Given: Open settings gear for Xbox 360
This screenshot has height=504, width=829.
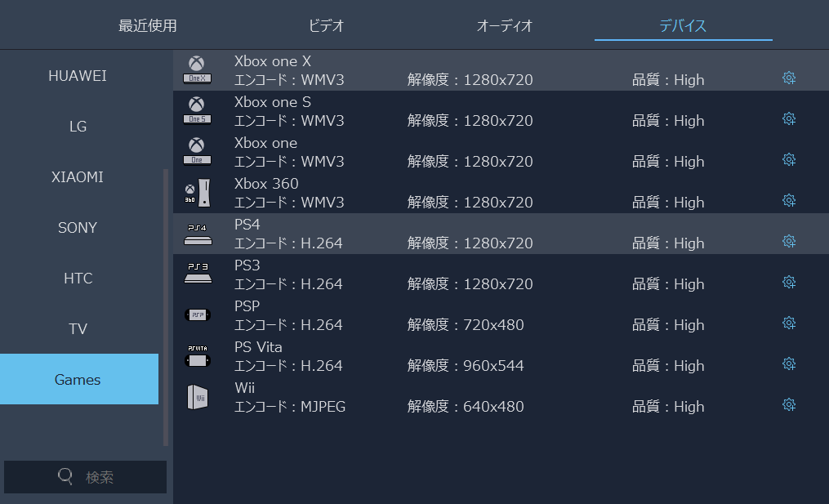Looking at the screenshot, I should click(789, 200).
